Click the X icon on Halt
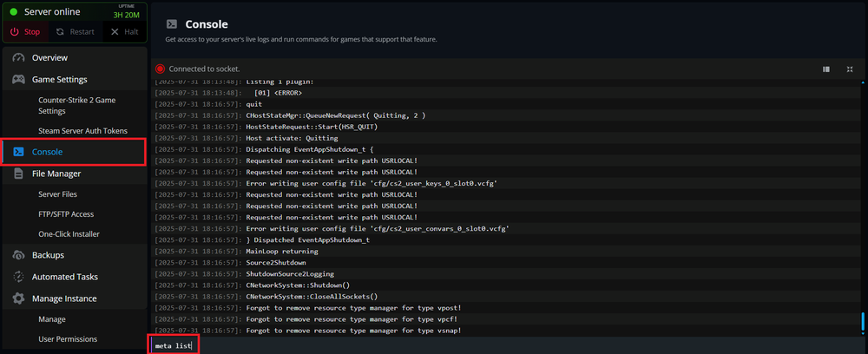The width and height of the screenshot is (868, 354). [115, 31]
